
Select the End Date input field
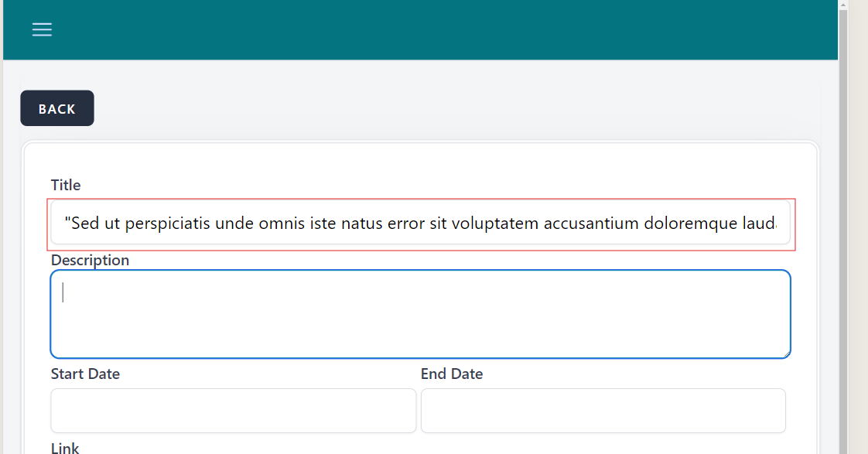coord(603,411)
